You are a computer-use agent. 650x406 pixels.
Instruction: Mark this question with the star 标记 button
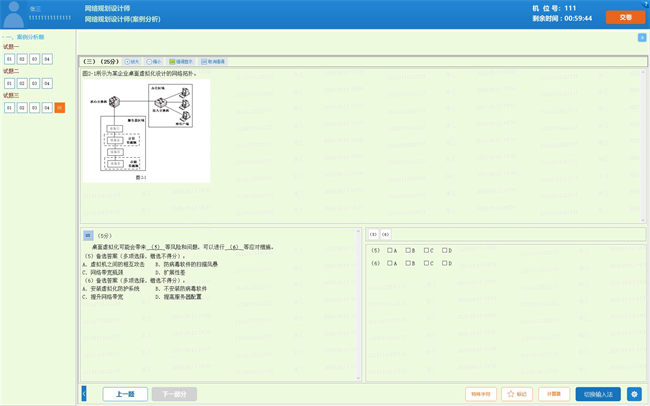[517, 394]
